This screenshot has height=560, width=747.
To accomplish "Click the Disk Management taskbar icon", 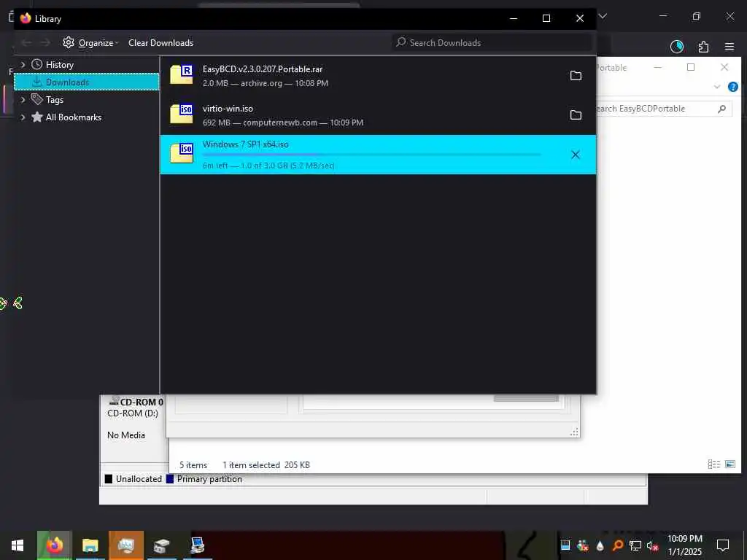I will click(x=161, y=545).
